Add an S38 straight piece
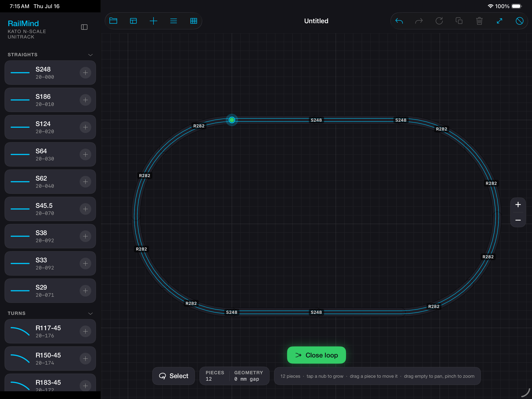 (85, 236)
